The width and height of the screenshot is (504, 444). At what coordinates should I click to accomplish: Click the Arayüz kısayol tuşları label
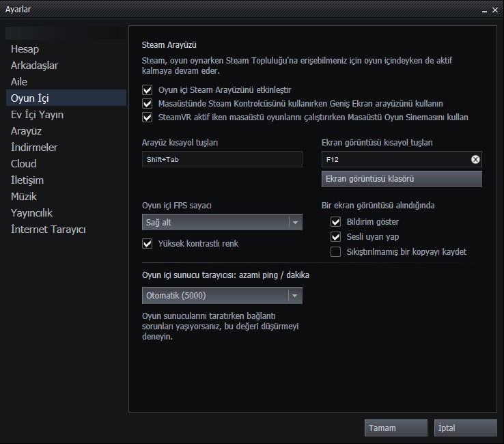coord(180,143)
